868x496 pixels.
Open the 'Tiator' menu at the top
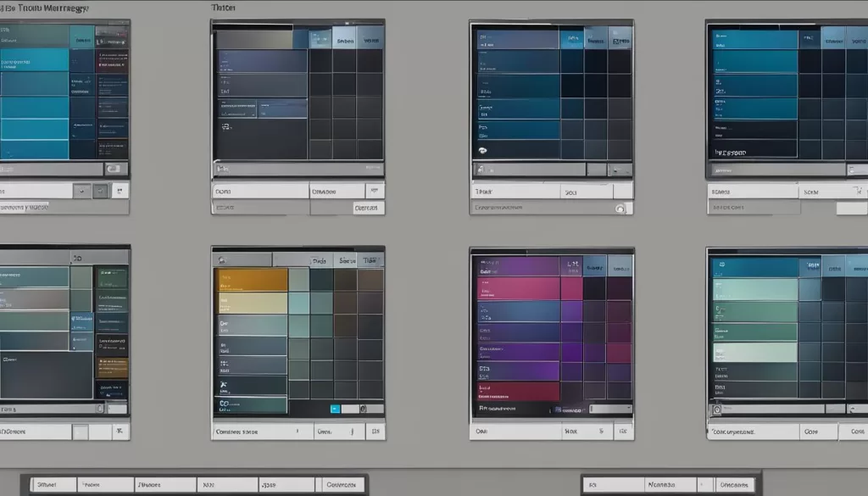[x=223, y=8]
